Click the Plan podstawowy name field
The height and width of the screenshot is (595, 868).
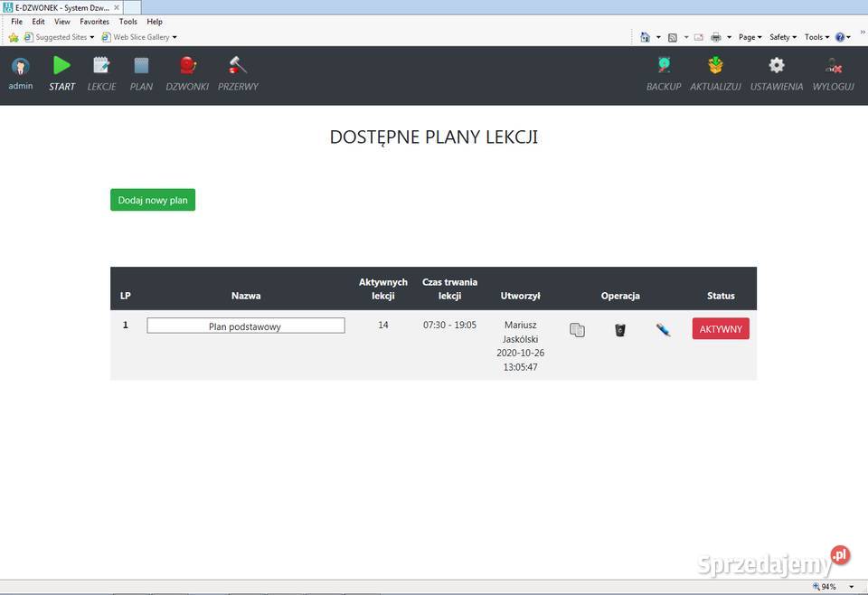point(245,326)
